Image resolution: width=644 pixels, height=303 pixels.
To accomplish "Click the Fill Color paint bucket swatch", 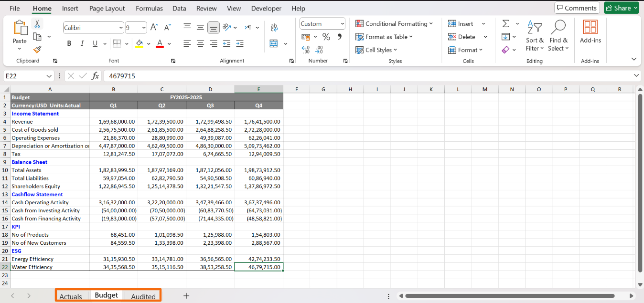I will [140, 43].
